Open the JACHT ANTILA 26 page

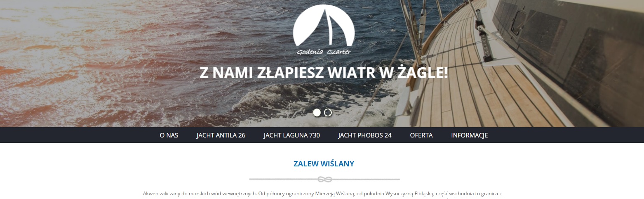tap(221, 135)
